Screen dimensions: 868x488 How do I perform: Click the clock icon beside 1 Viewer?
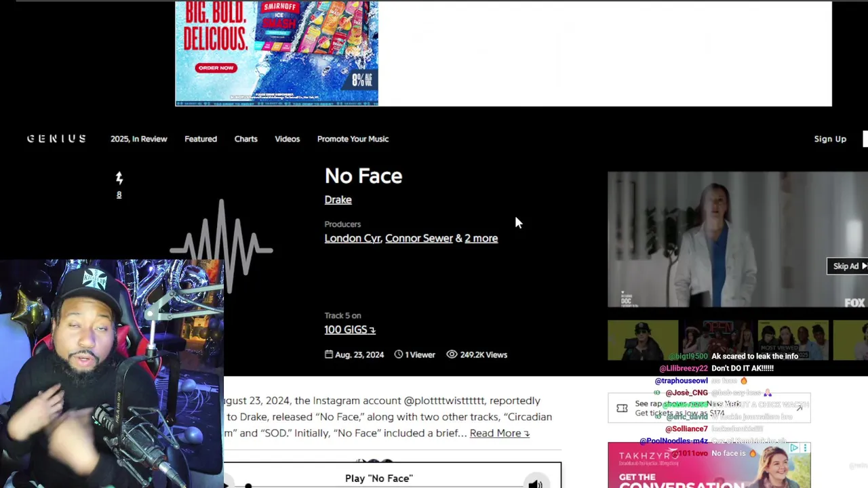(x=399, y=354)
